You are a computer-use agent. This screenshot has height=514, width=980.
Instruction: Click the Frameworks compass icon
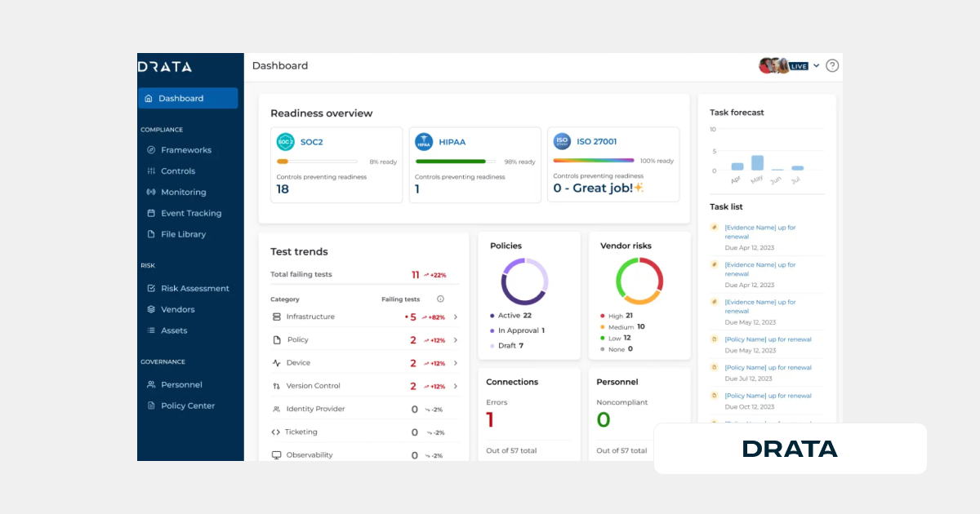click(151, 150)
